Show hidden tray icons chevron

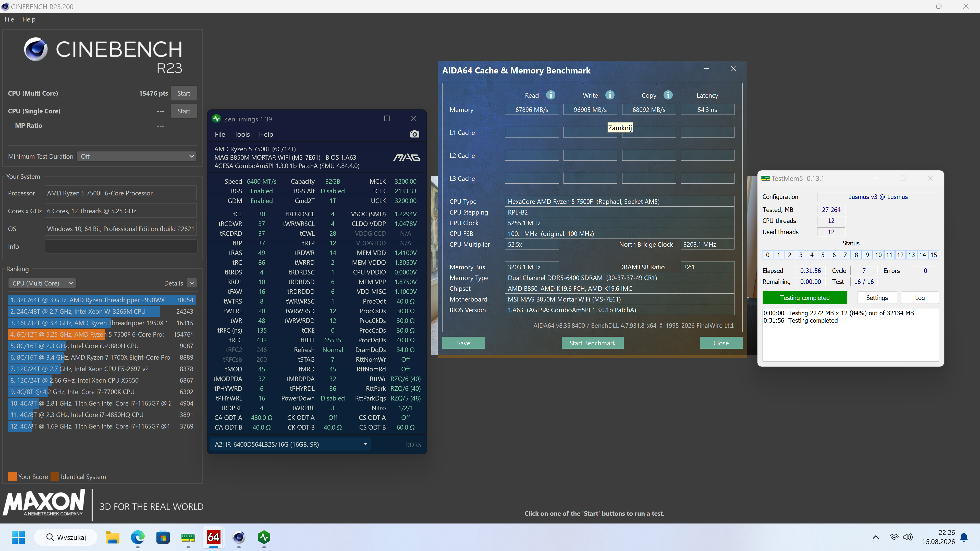[876, 537]
